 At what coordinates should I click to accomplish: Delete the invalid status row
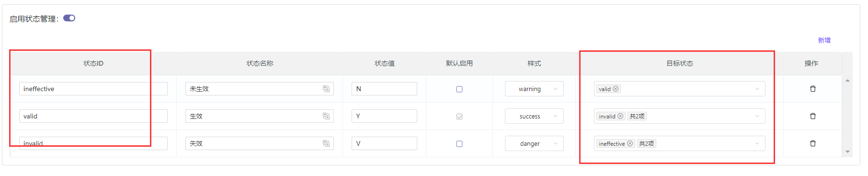pos(813,143)
